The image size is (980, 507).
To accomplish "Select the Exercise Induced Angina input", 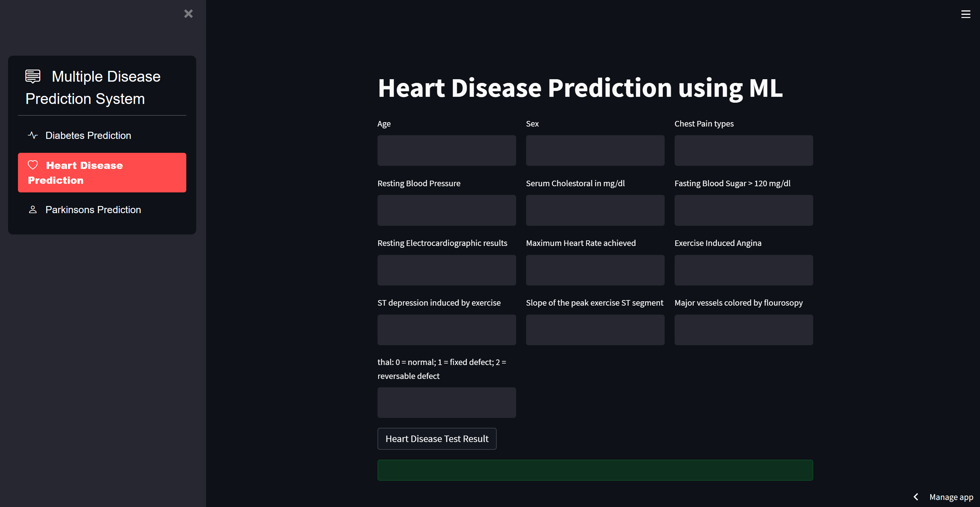I will (x=744, y=270).
